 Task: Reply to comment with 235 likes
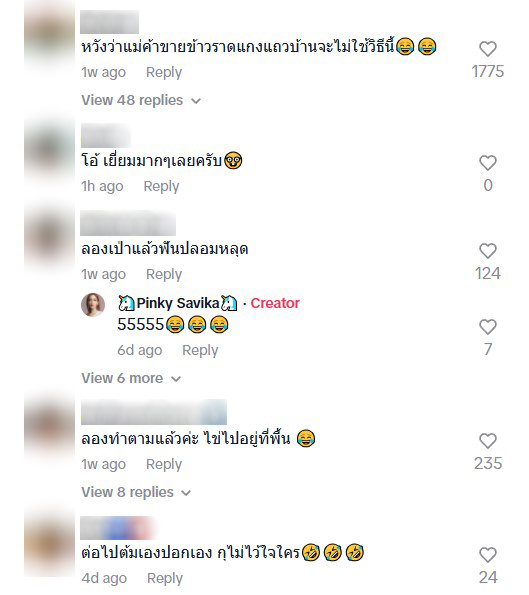164,464
